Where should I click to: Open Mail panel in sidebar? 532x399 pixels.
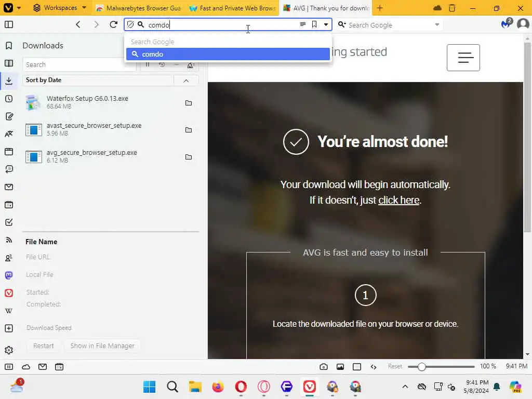9,187
